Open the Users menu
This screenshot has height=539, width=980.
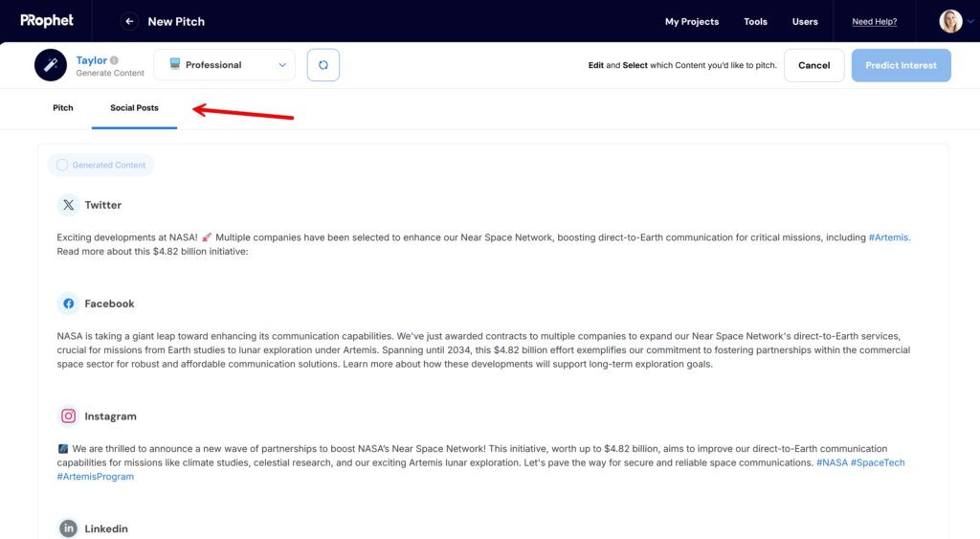(805, 22)
